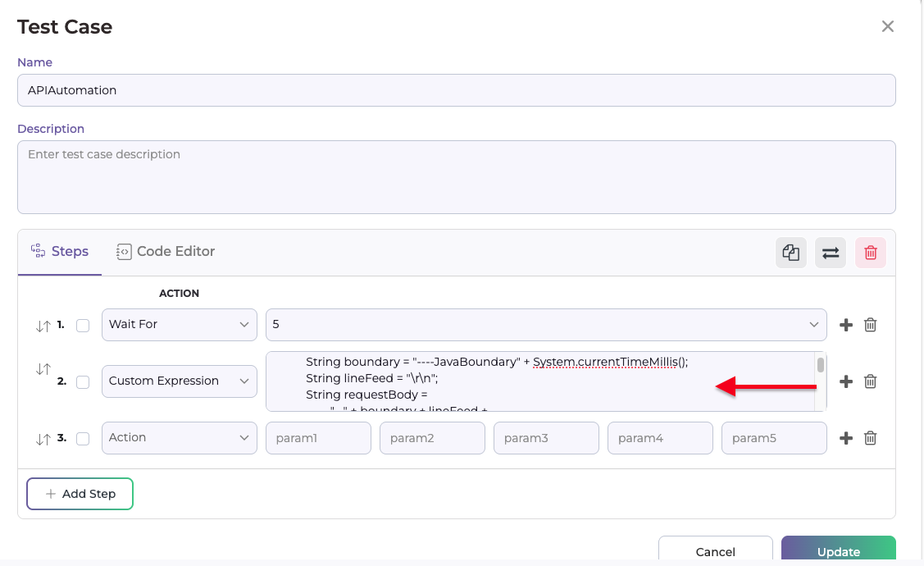Viewport: 924px width, 566px height.
Task: Click the red delete icon in toolbar
Action: pyautogui.click(x=871, y=253)
